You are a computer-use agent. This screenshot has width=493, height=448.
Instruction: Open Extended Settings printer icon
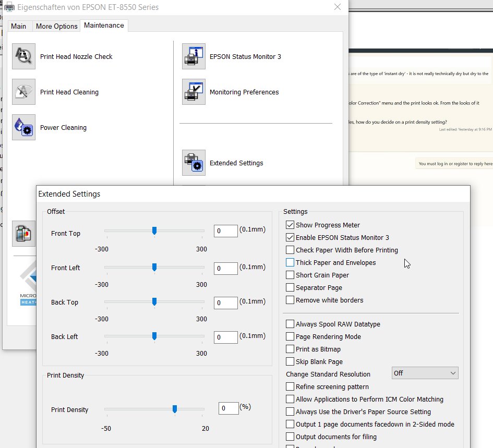tap(194, 163)
